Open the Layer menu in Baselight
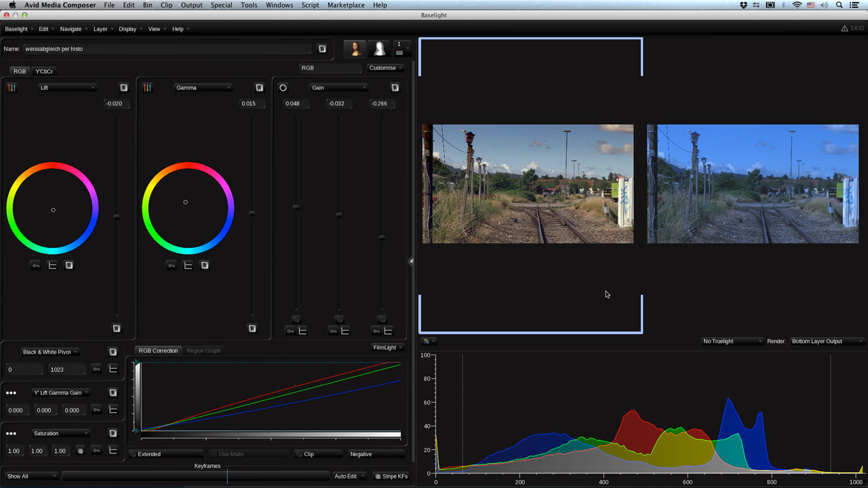868x488 pixels. tap(101, 29)
